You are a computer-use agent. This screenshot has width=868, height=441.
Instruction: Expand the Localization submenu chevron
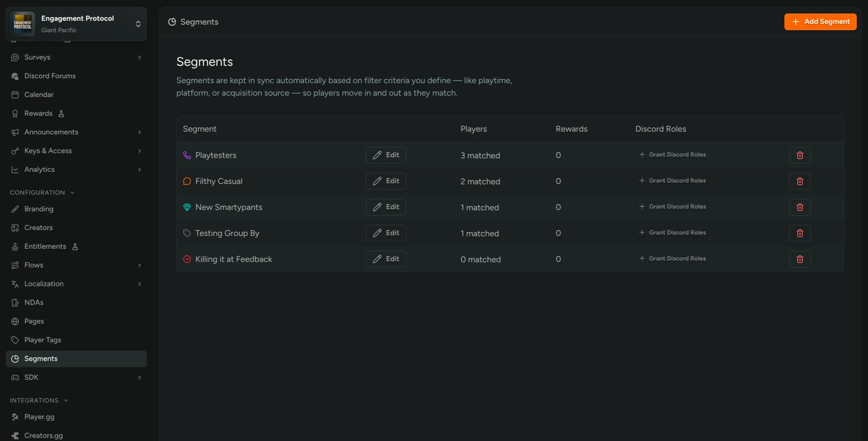tap(139, 284)
